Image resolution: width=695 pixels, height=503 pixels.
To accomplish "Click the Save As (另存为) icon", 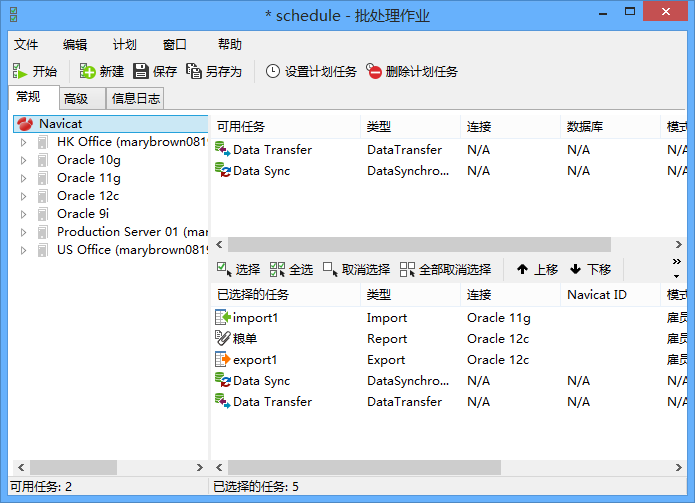I will click(x=194, y=71).
